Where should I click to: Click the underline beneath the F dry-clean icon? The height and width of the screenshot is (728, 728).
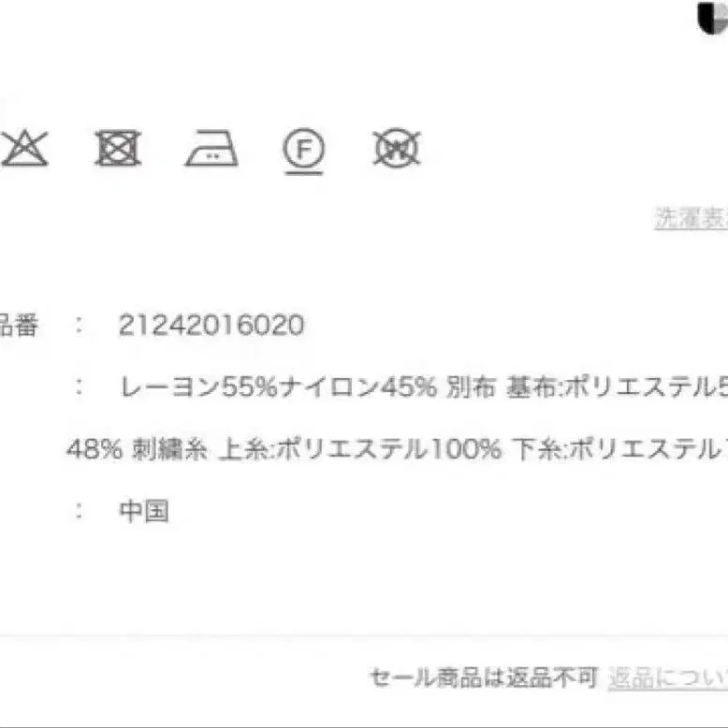click(x=304, y=173)
